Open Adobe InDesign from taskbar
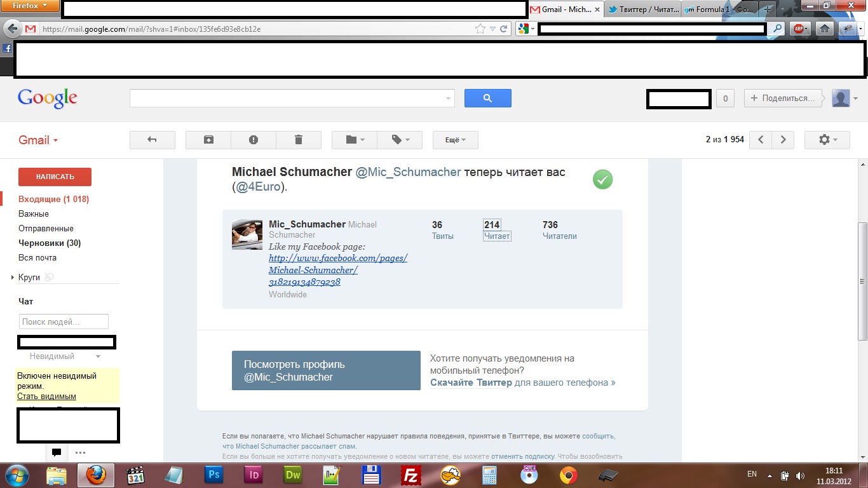 [254, 475]
